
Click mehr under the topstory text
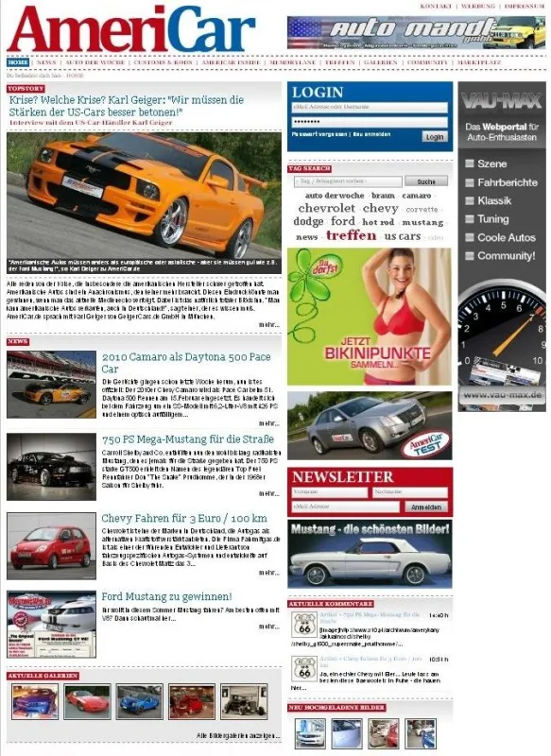click(269, 325)
